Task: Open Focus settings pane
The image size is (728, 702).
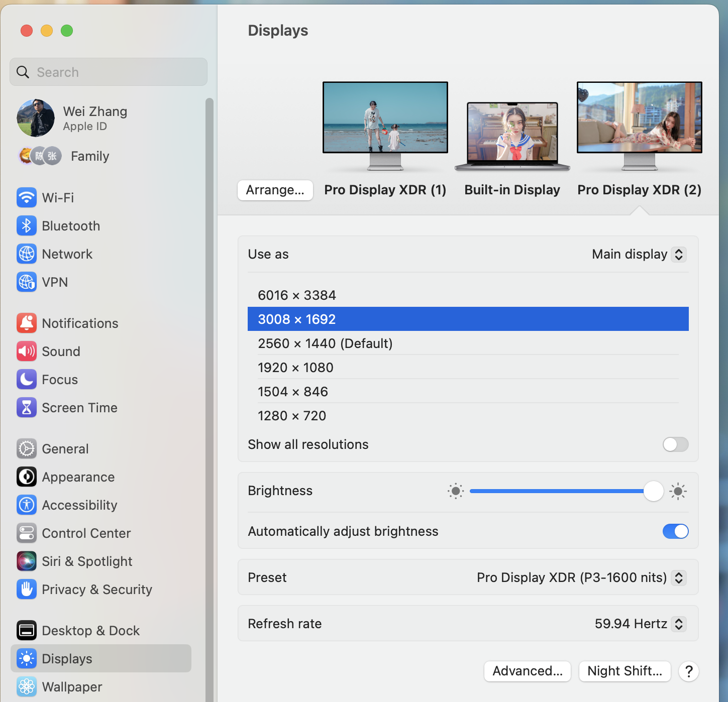Action: click(x=101, y=380)
